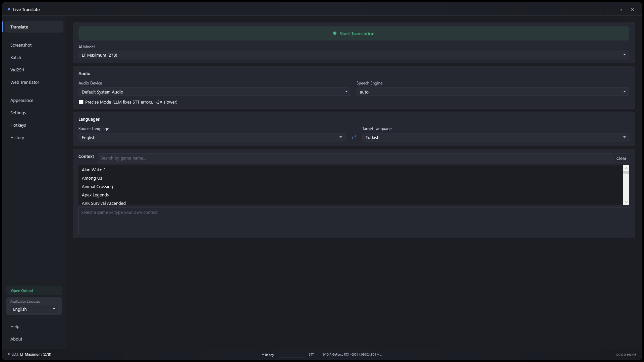Select Among Us from game list

[351, 178]
